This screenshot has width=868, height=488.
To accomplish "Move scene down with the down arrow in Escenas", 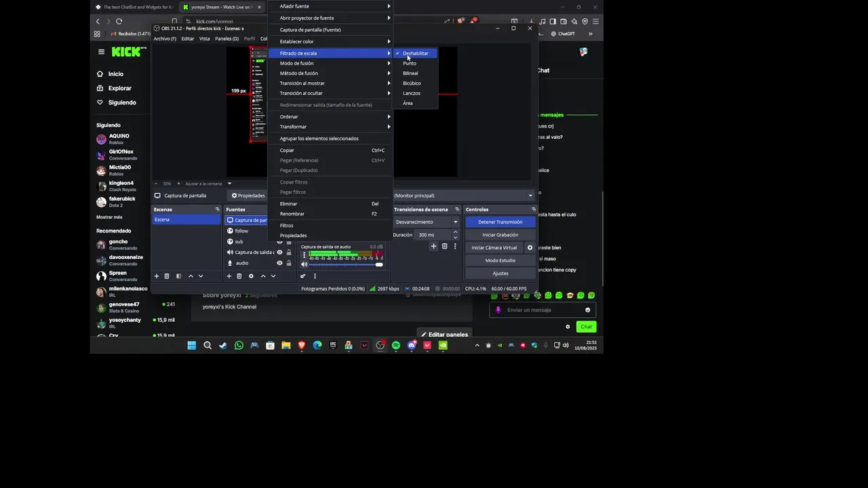I will tap(201, 276).
